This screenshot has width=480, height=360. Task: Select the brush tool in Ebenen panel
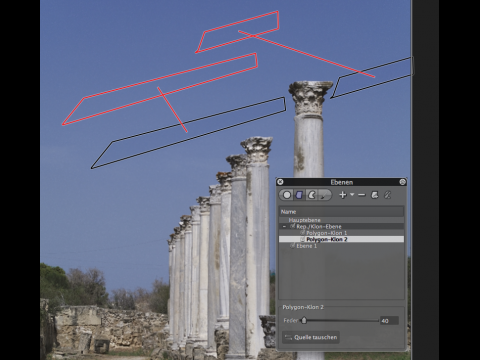coord(324,195)
